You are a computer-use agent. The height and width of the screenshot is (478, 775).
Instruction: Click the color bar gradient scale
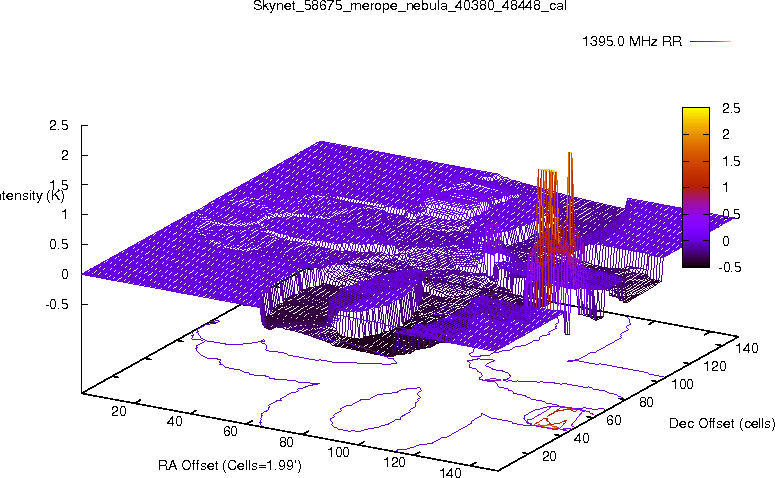coord(696,187)
